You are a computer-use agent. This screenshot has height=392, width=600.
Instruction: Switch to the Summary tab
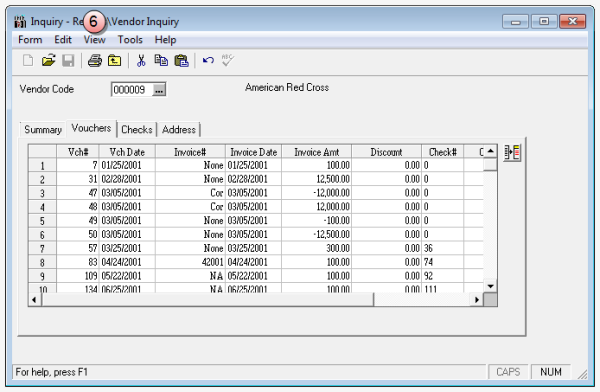(43, 130)
